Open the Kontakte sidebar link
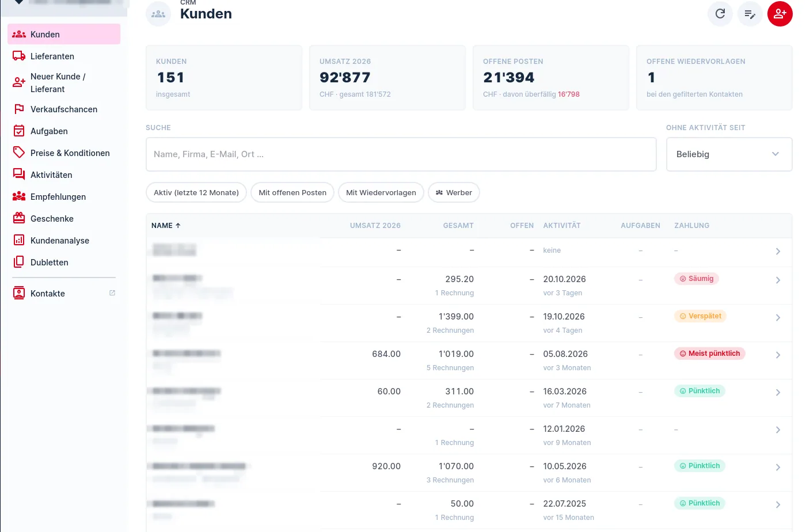The image size is (806, 532). click(64, 293)
